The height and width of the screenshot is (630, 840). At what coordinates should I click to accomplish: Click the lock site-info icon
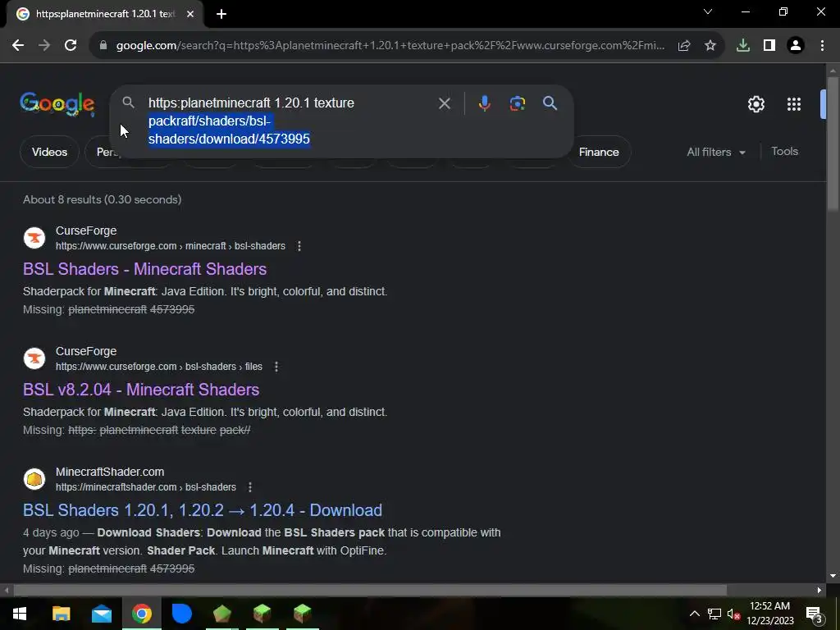click(103, 46)
